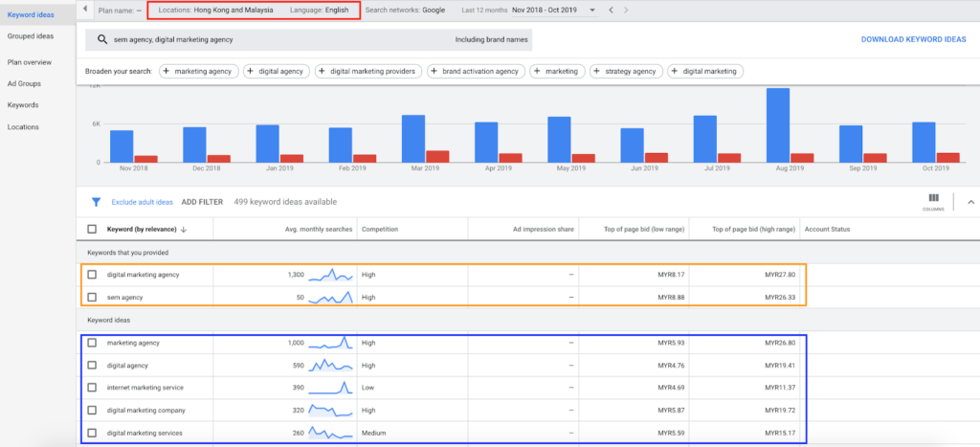The height and width of the screenshot is (447, 980).
Task: Open Grouped ideas in sidebar
Action: pos(30,36)
